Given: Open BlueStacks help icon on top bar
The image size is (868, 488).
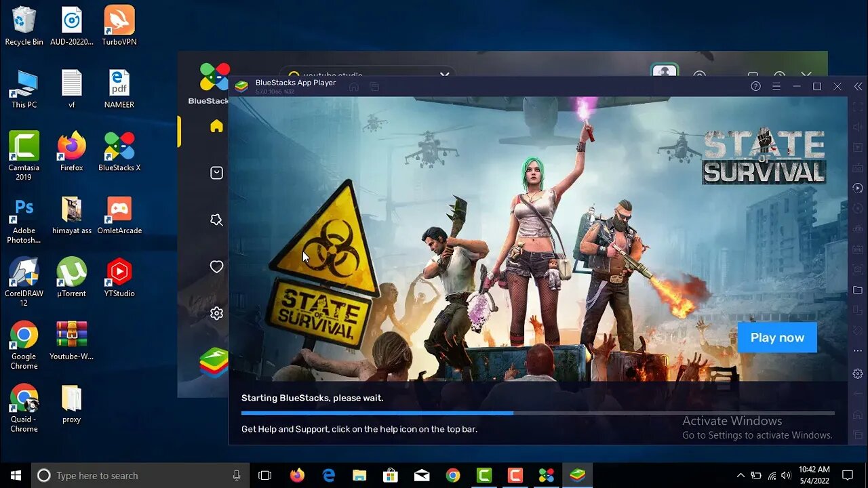Looking at the screenshot, I should pyautogui.click(x=756, y=86).
